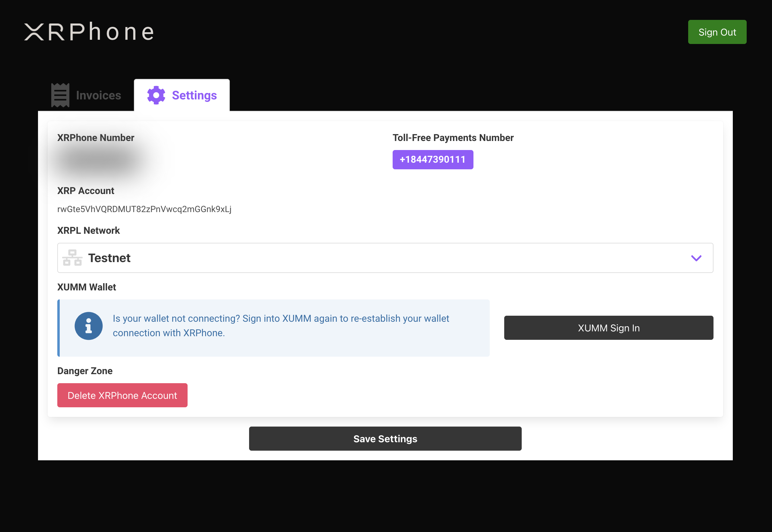Screen dimensions: 772x532
Task: Click the toll-free number +18447390111 badge
Action: click(432, 160)
